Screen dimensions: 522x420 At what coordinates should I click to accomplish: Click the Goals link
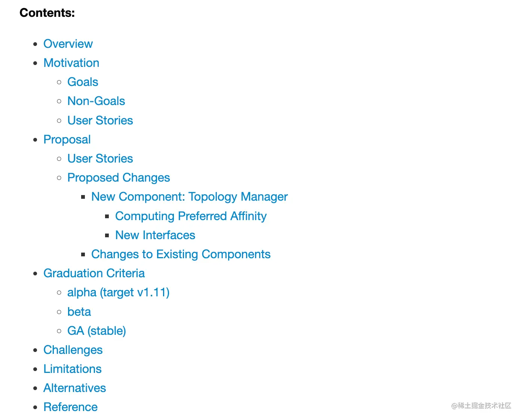click(83, 82)
